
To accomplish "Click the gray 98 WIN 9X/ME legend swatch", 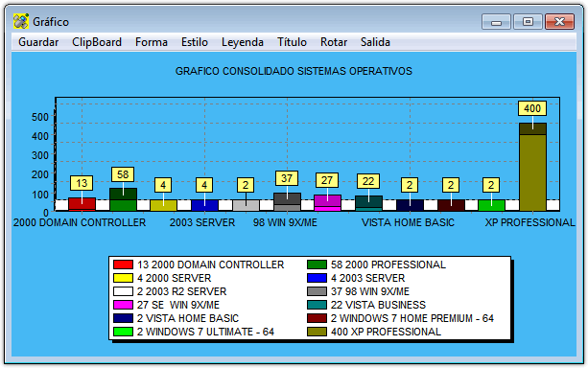I will point(317,291).
